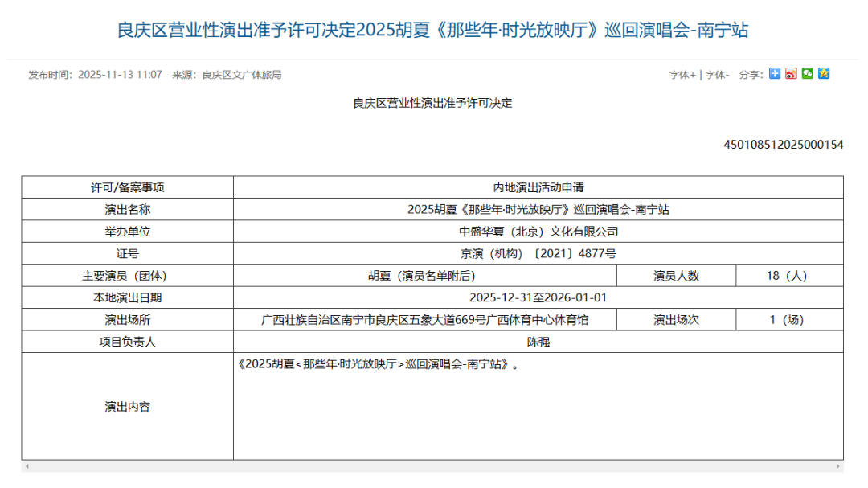868x488 pixels.
Task: Share to Qzone using star icon
Action: pyautogui.click(x=824, y=74)
